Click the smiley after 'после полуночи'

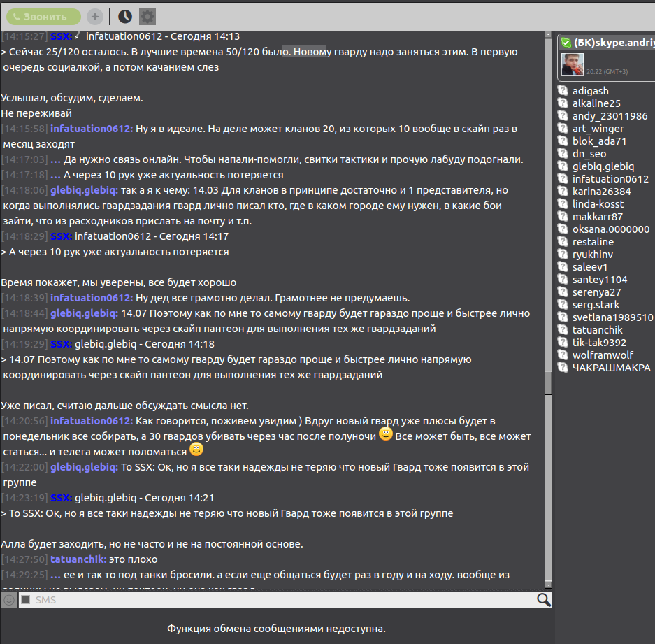point(386,434)
